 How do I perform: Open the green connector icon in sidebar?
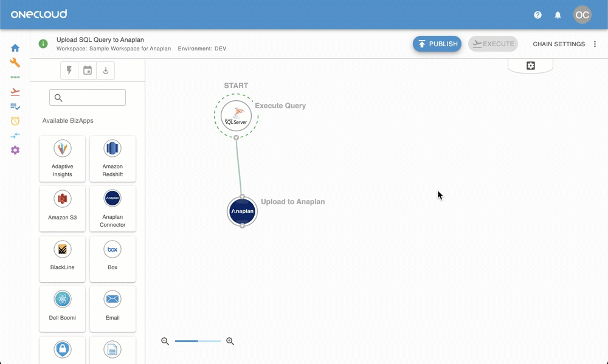click(x=15, y=77)
